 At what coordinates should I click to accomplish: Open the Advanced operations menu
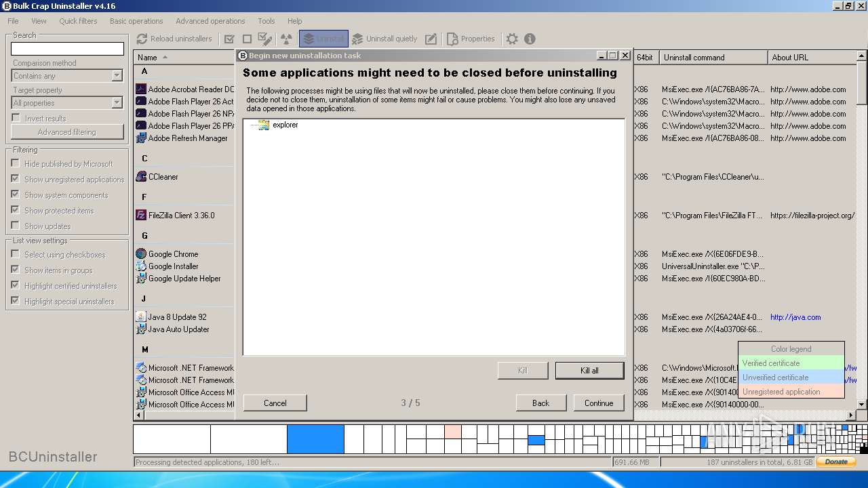click(x=210, y=21)
